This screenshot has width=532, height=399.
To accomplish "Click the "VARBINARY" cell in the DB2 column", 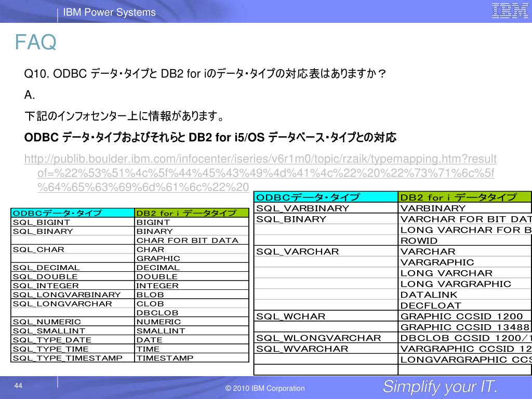I will click(x=465, y=208).
